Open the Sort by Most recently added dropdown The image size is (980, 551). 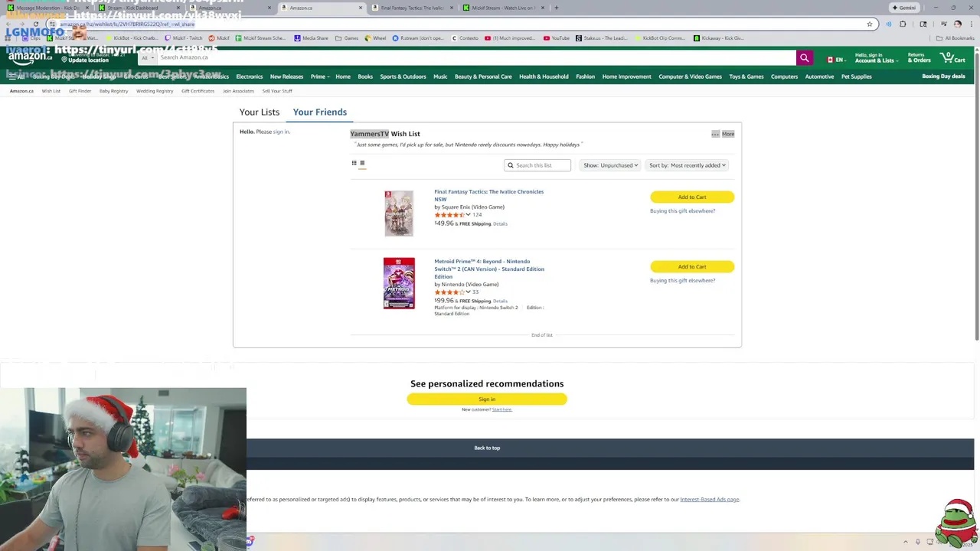click(687, 165)
